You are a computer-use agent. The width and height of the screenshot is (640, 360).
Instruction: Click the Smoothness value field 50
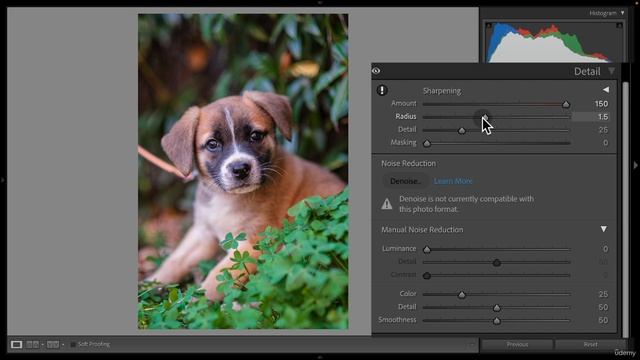(603, 320)
